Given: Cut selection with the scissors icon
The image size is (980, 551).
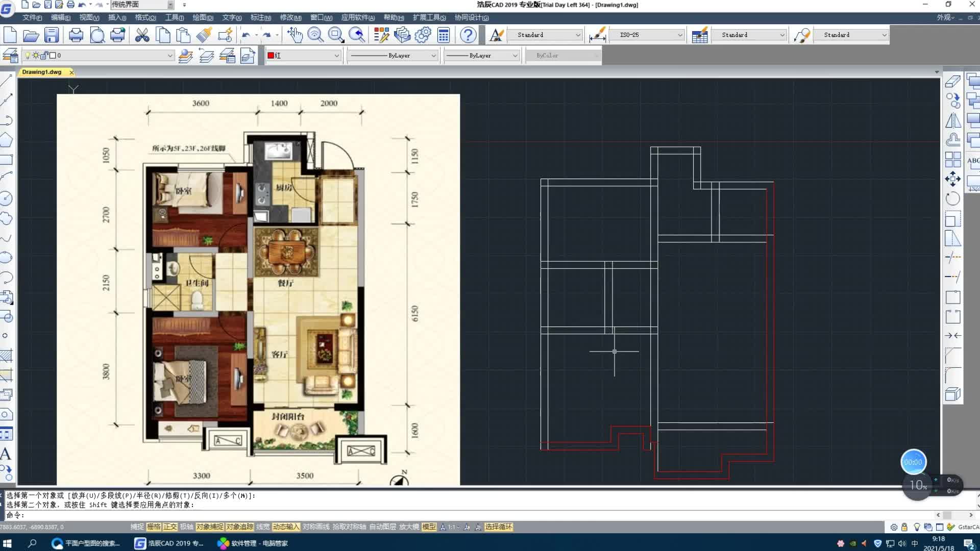Looking at the screenshot, I should pos(142,35).
